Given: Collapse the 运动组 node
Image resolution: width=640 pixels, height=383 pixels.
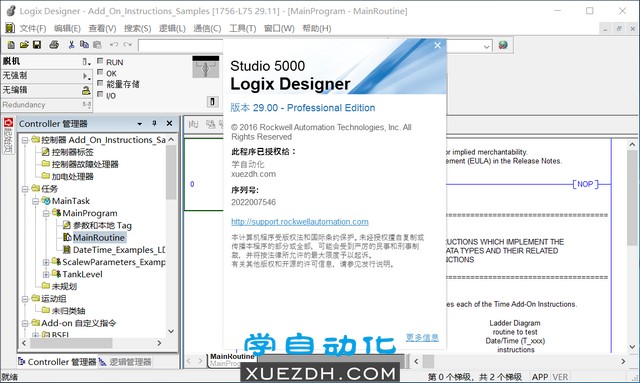Looking at the screenshot, I should tap(25, 299).
